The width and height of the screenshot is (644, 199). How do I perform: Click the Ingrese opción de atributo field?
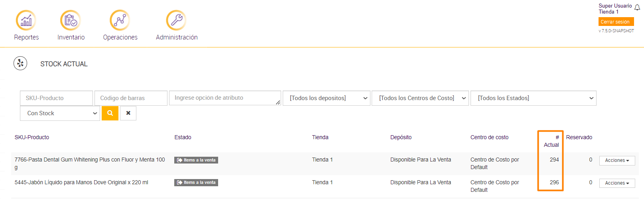click(x=225, y=98)
